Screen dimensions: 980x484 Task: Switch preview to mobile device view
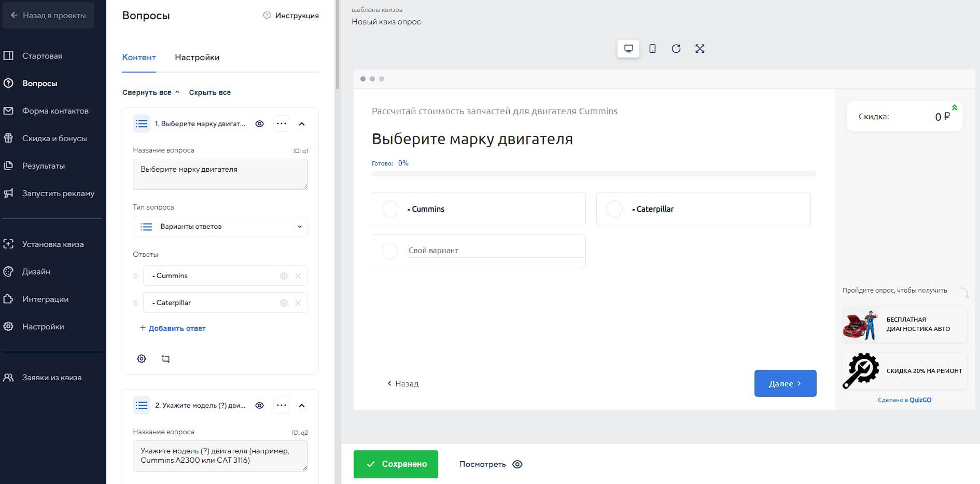(x=652, y=49)
